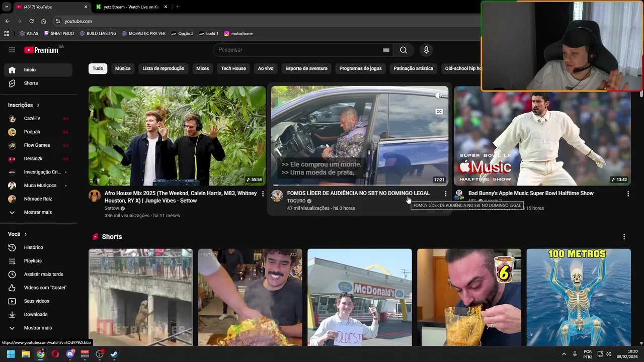This screenshot has width=644, height=362.
Task: Go back in browser history
Action: (x=7, y=21)
